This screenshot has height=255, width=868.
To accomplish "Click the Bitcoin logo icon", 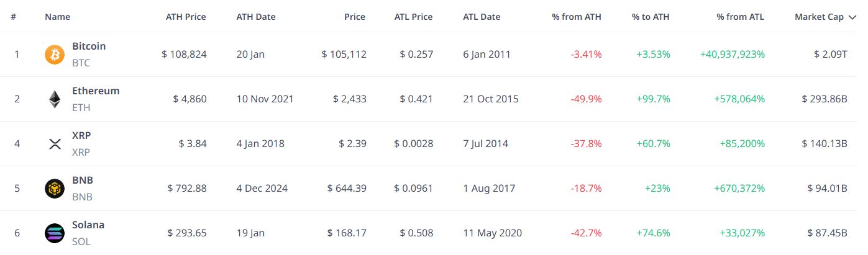I will [55, 55].
